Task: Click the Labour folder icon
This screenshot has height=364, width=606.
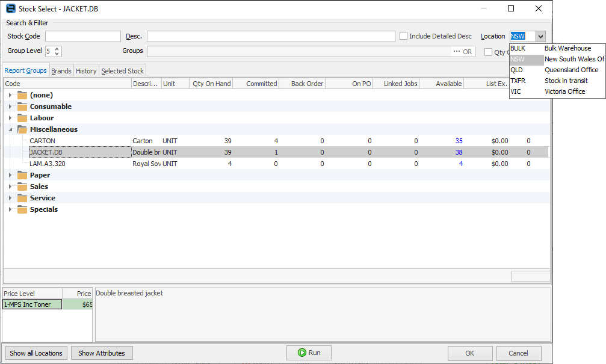Action: (22, 118)
